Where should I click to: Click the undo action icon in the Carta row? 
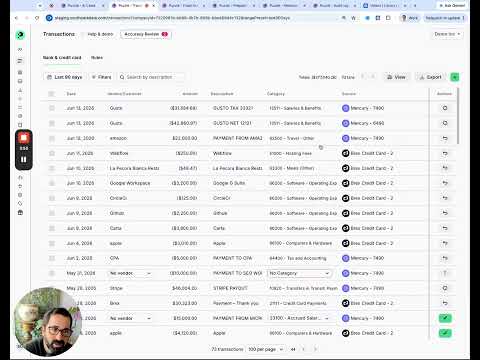pos(445,228)
